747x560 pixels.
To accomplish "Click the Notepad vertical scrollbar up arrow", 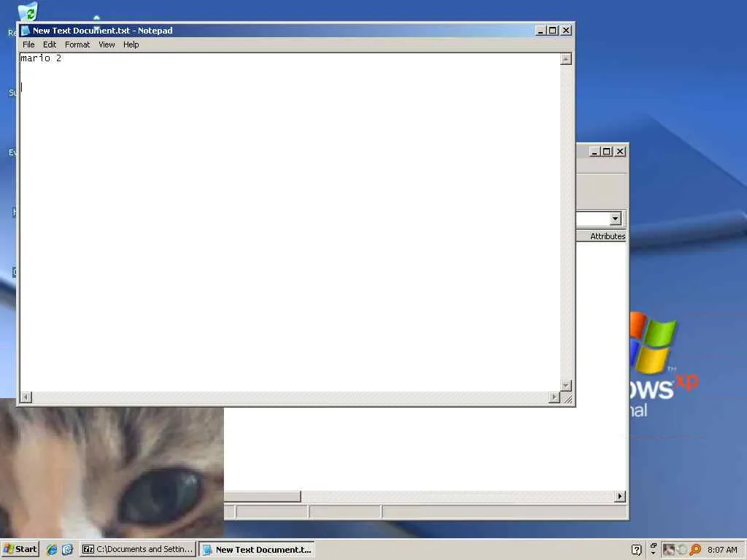I will click(x=565, y=59).
